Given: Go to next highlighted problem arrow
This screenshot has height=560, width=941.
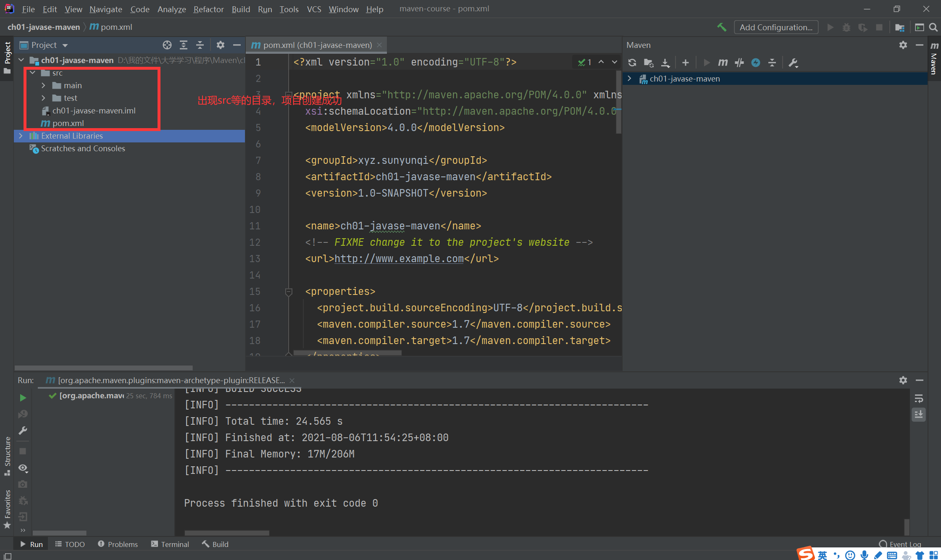Looking at the screenshot, I should 615,62.
